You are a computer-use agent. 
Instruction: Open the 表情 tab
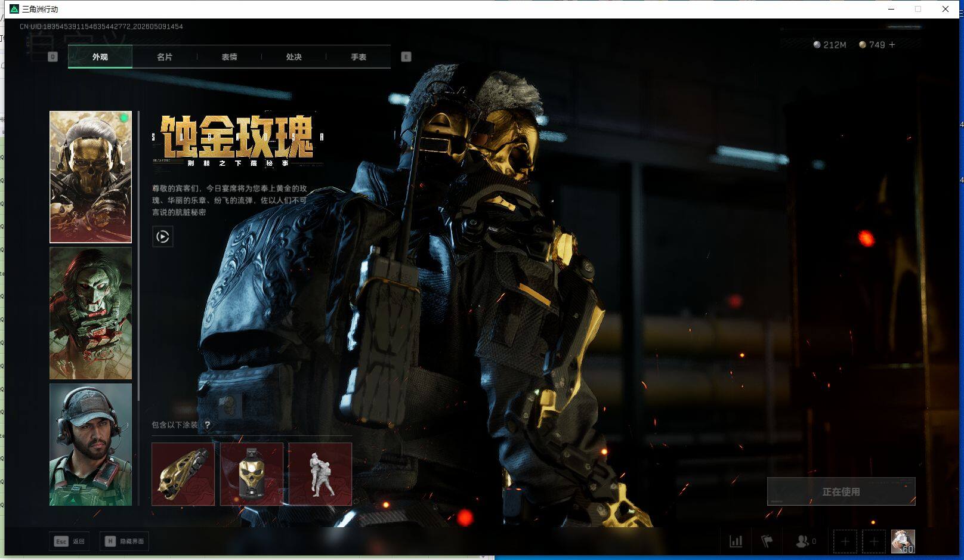pos(229,57)
